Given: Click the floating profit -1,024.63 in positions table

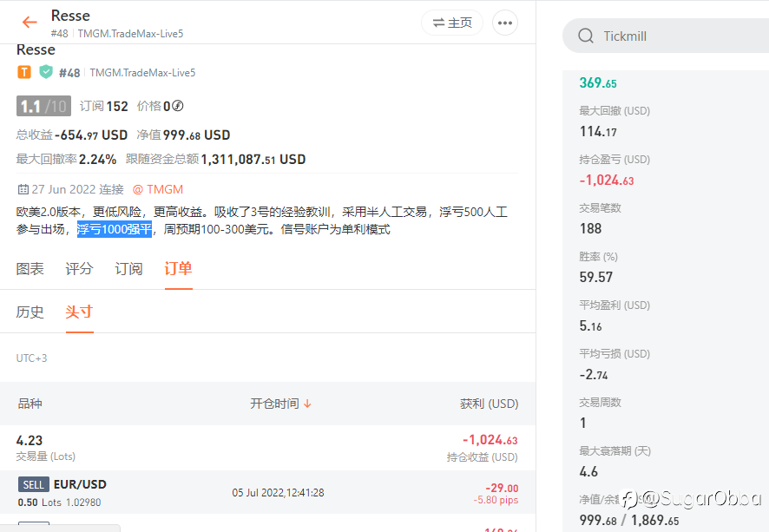Looking at the screenshot, I should pyautogui.click(x=490, y=439).
